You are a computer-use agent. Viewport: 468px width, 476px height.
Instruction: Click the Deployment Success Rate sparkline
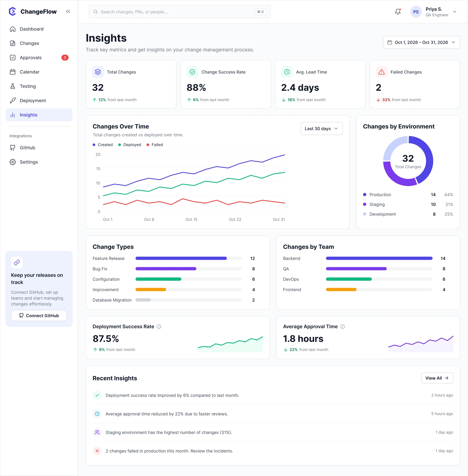(230, 344)
